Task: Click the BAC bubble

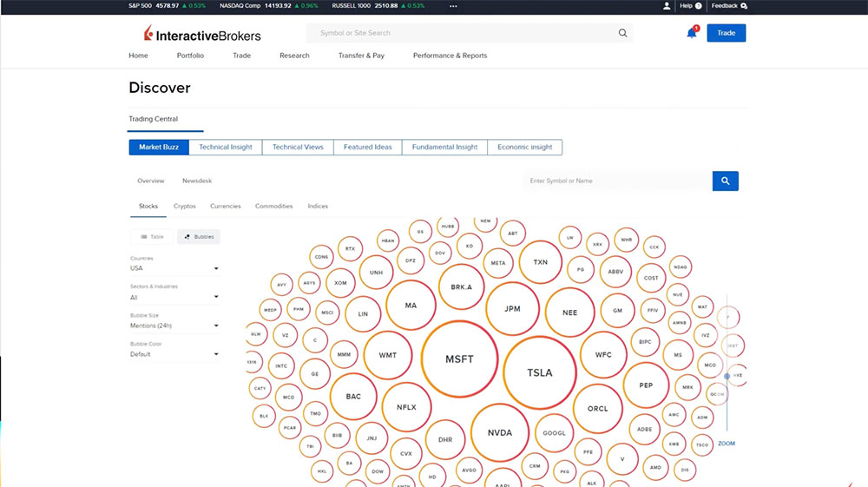Action: point(354,397)
